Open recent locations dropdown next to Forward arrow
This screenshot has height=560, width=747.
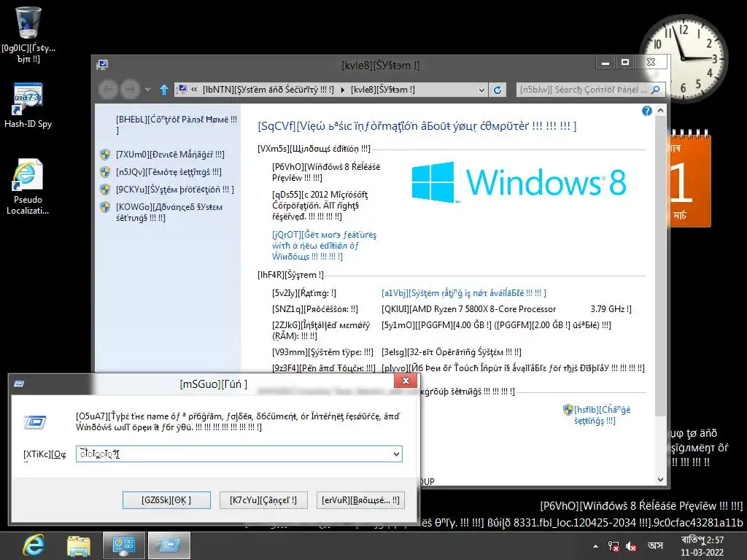(147, 90)
